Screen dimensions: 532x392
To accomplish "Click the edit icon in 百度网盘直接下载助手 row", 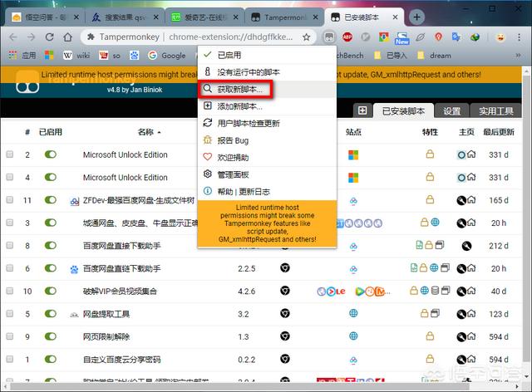I will point(466,246).
